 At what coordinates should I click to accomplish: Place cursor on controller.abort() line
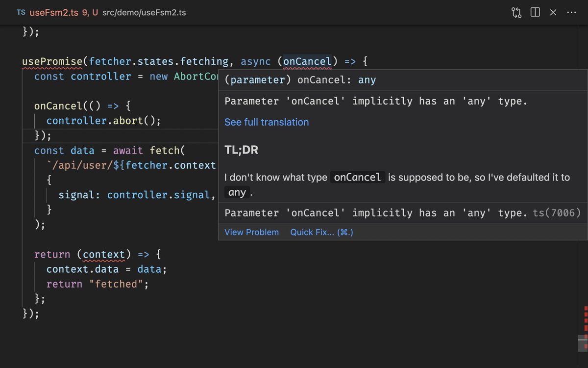point(103,121)
